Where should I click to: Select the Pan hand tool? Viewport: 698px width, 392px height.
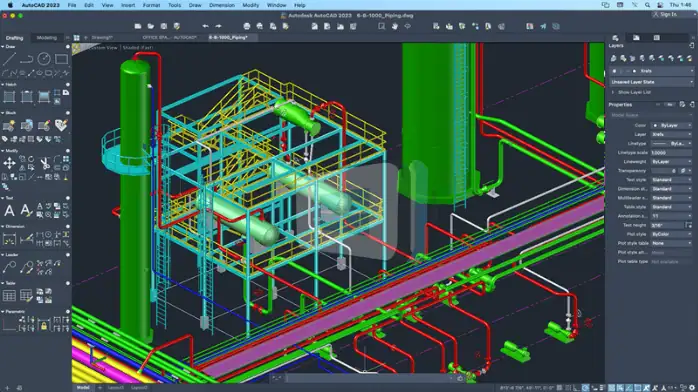click(x=394, y=26)
